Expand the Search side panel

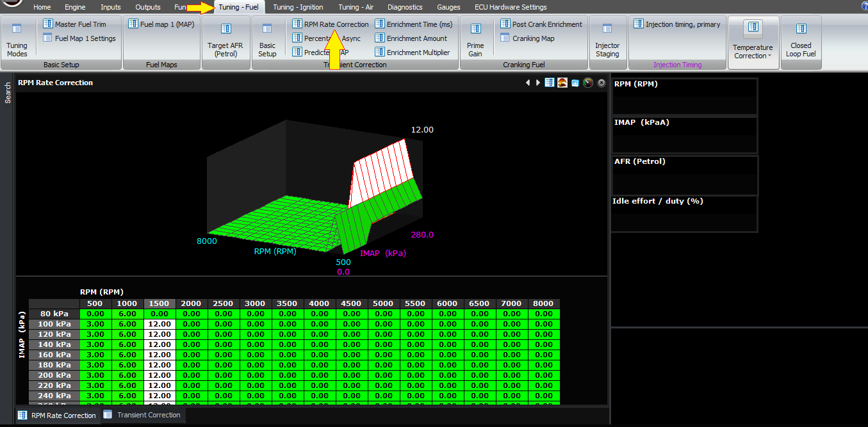click(x=8, y=93)
